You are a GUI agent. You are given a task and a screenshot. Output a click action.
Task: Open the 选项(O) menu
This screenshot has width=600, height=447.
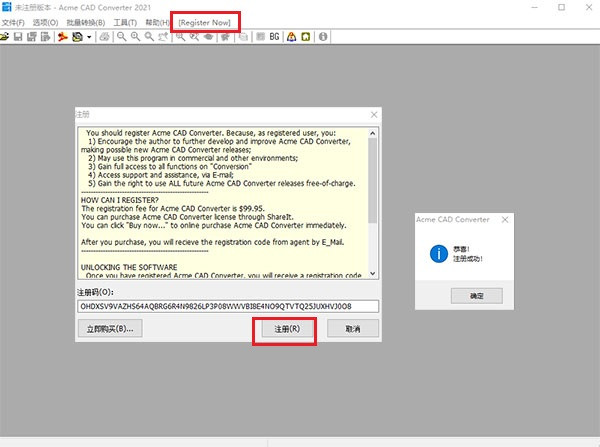point(46,21)
